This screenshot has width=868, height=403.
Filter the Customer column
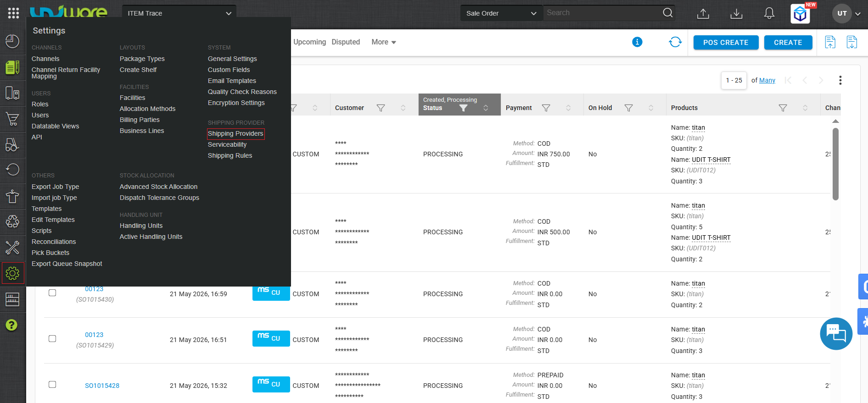click(x=381, y=108)
